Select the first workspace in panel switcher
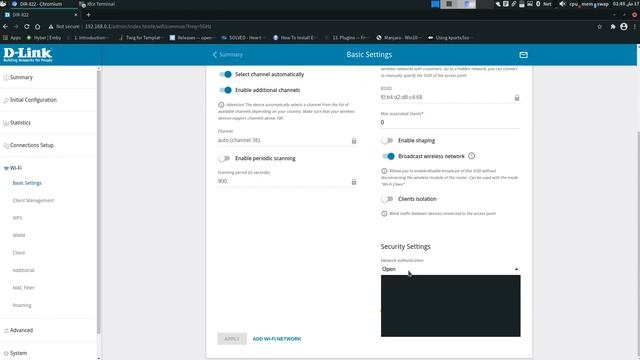The height and width of the screenshot is (360, 640). pyautogui.click(x=435, y=4)
